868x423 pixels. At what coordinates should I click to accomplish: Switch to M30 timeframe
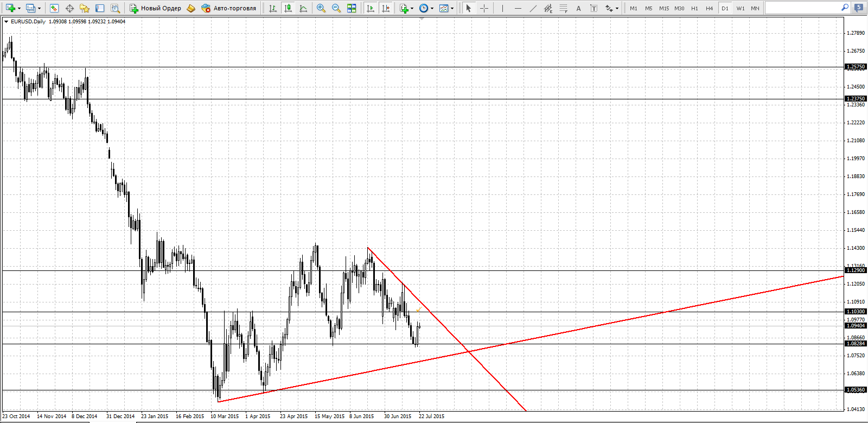point(679,8)
